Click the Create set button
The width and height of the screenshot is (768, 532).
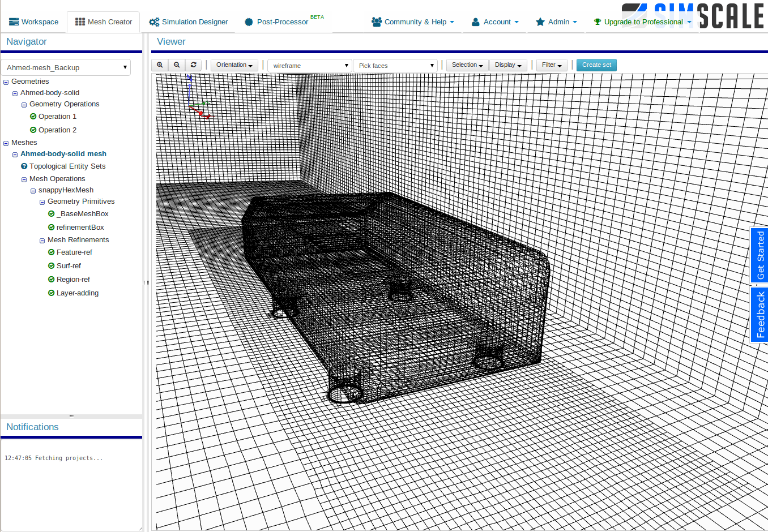596,65
